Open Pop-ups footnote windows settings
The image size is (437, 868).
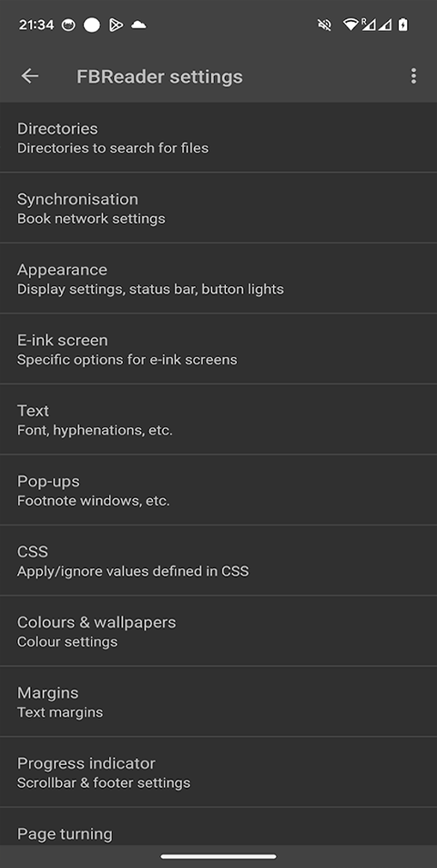tap(218, 490)
